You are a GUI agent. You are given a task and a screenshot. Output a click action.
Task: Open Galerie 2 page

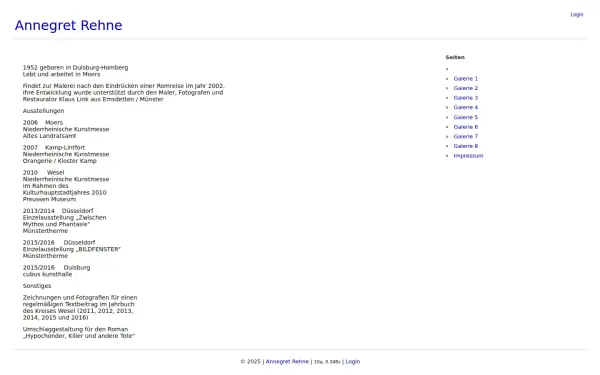[x=466, y=88]
